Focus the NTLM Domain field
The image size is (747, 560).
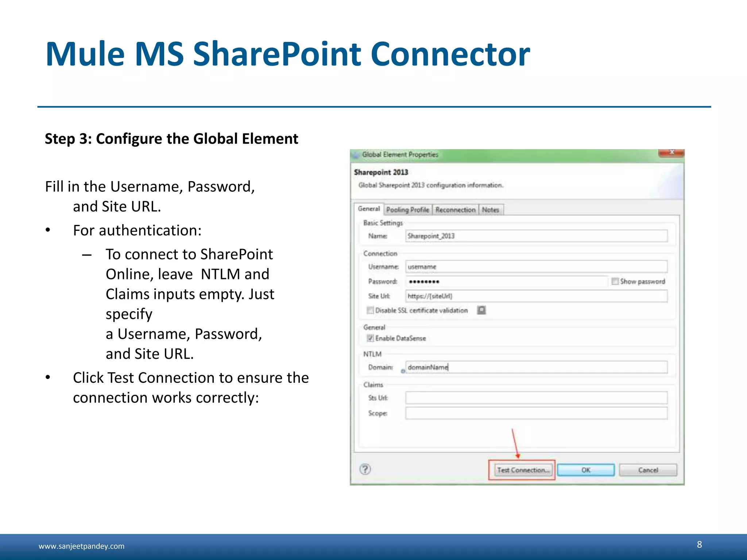point(536,367)
